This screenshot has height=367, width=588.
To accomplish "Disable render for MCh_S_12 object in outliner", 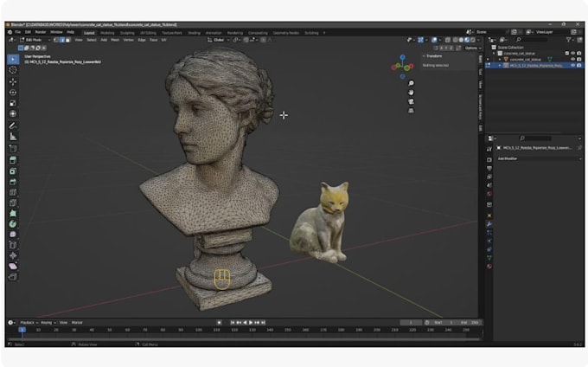I will (x=579, y=65).
